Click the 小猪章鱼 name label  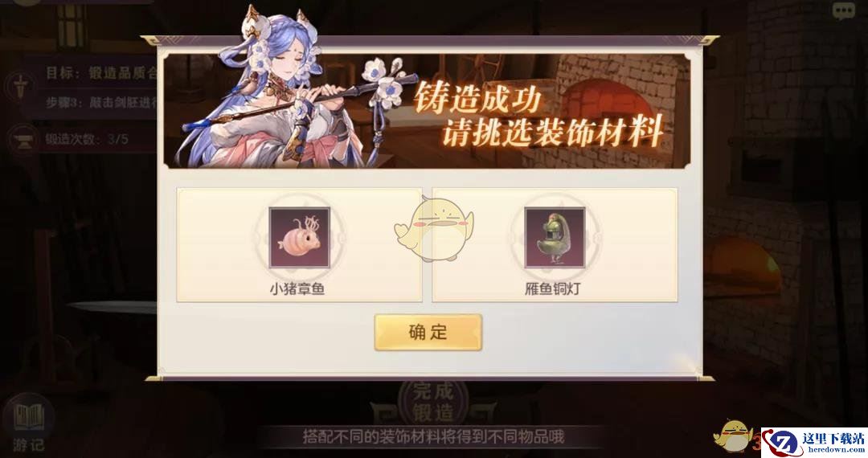(x=297, y=288)
